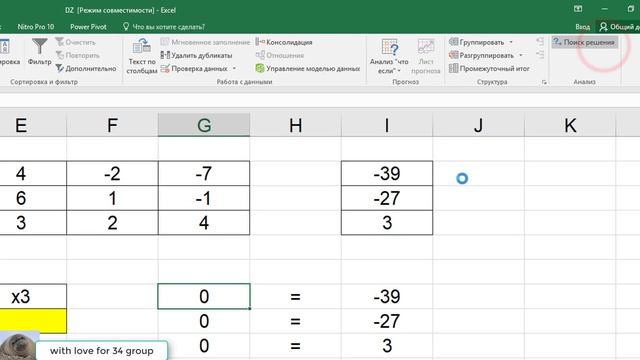
Task: Select the = sign beside -39
Action: [x=295, y=296]
